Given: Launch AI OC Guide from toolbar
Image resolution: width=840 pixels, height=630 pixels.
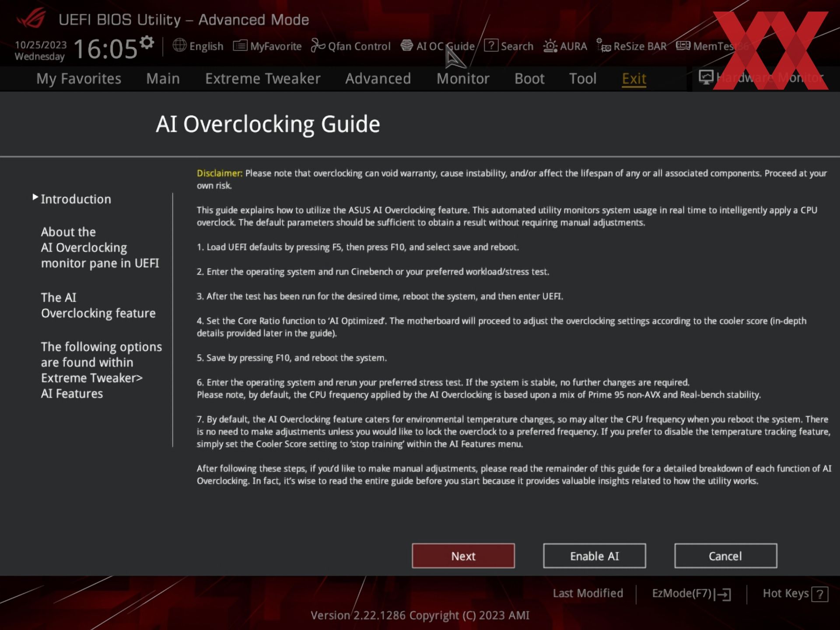Looking at the screenshot, I should 437,46.
